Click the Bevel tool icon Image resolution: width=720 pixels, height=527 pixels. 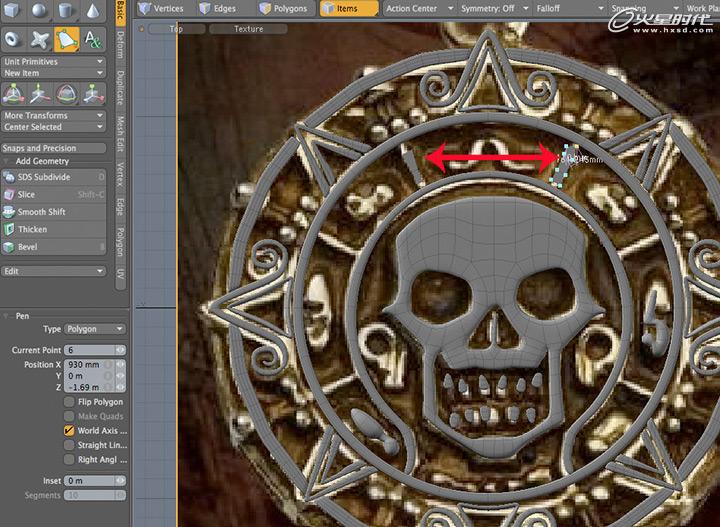tap(9, 247)
